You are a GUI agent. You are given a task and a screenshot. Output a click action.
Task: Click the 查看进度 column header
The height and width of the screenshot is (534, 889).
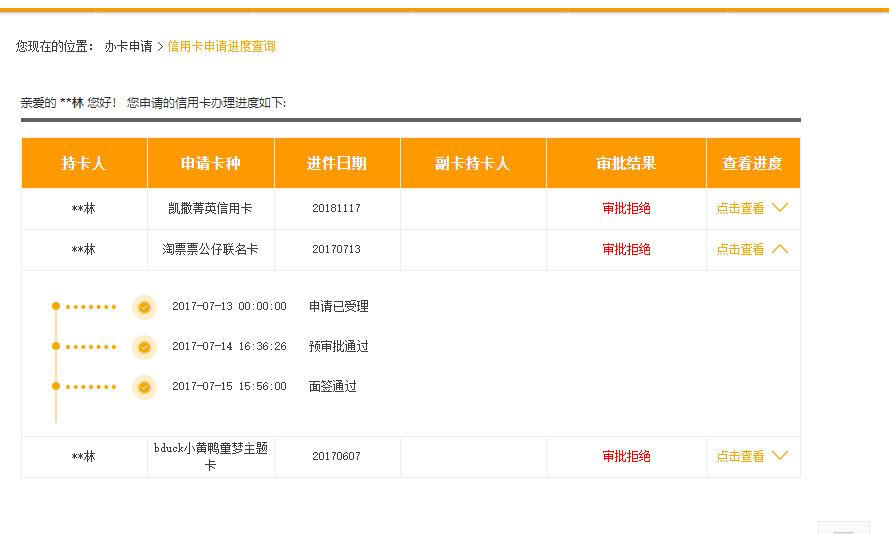coord(752,163)
